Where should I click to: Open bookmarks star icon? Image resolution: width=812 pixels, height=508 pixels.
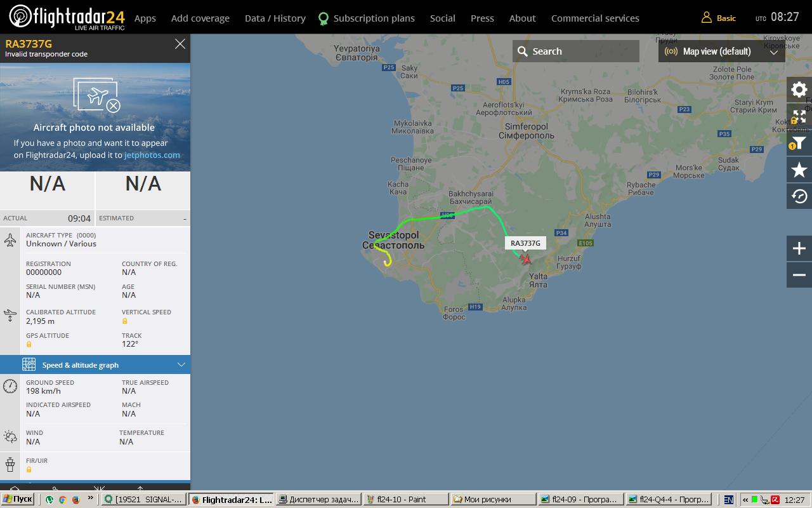799,170
